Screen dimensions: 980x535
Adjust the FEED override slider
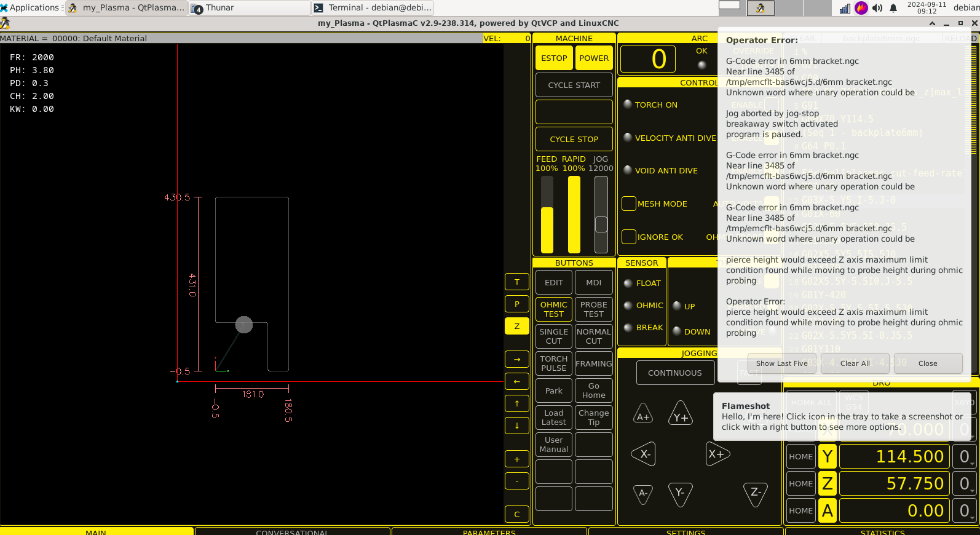[x=547, y=215]
